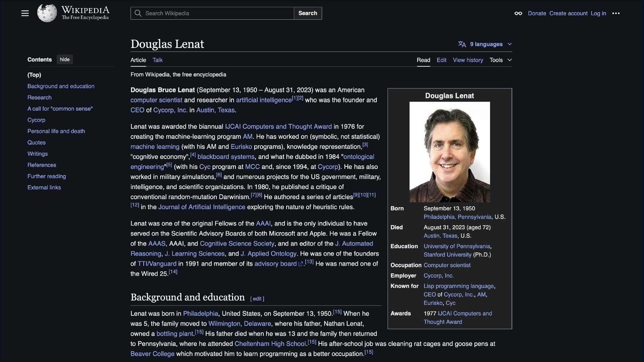The image size is (644, 362).
Task: Click Create account link
Action: point(568,13)
